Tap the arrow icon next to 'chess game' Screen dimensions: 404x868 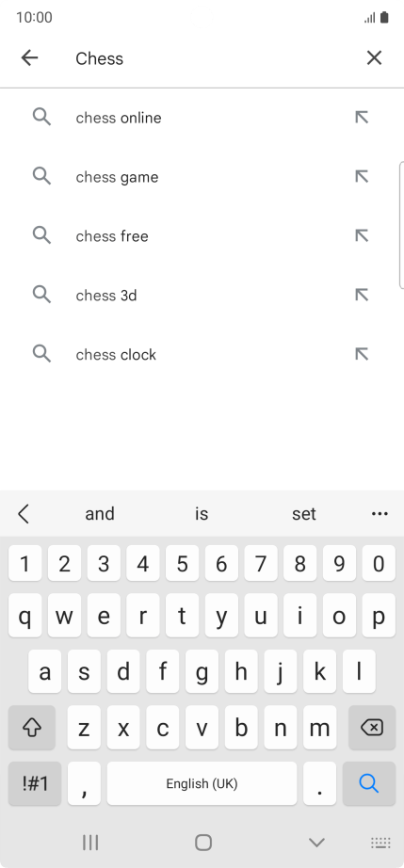pos(362,177)
